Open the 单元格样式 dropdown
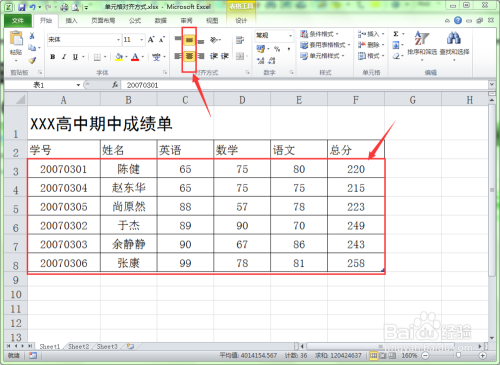The width and height of the screenshot is (500, 365). coord(322,56)
